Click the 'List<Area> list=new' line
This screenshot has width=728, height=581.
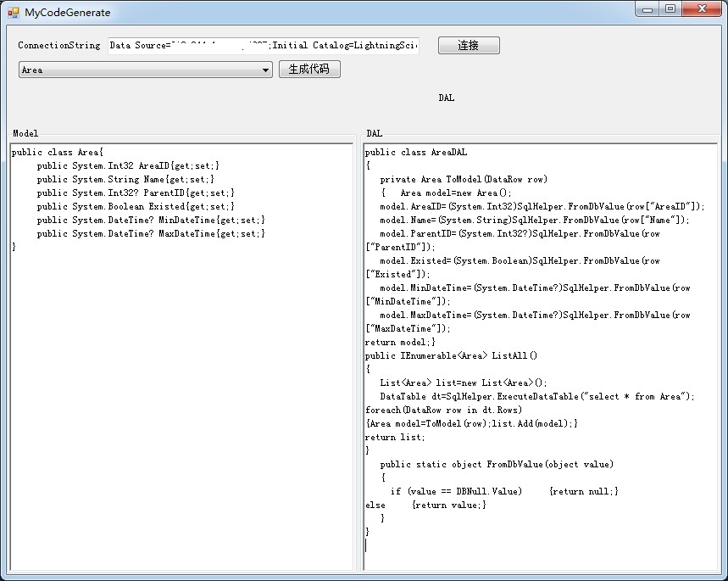tap(464, 383)
